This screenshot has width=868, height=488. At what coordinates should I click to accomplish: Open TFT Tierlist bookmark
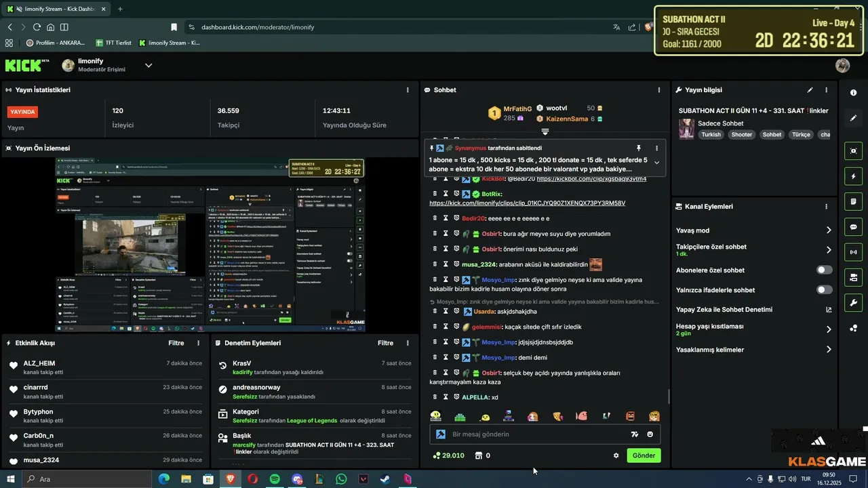[113, 43]
